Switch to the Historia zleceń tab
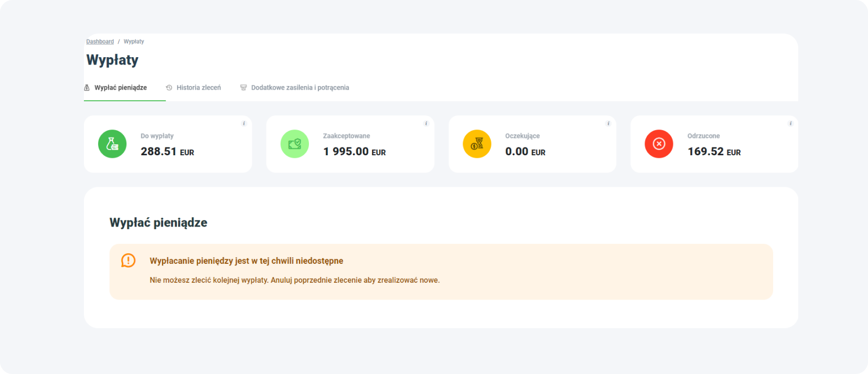The height and width of the screenshot is (374, 868). coord(198,88)
